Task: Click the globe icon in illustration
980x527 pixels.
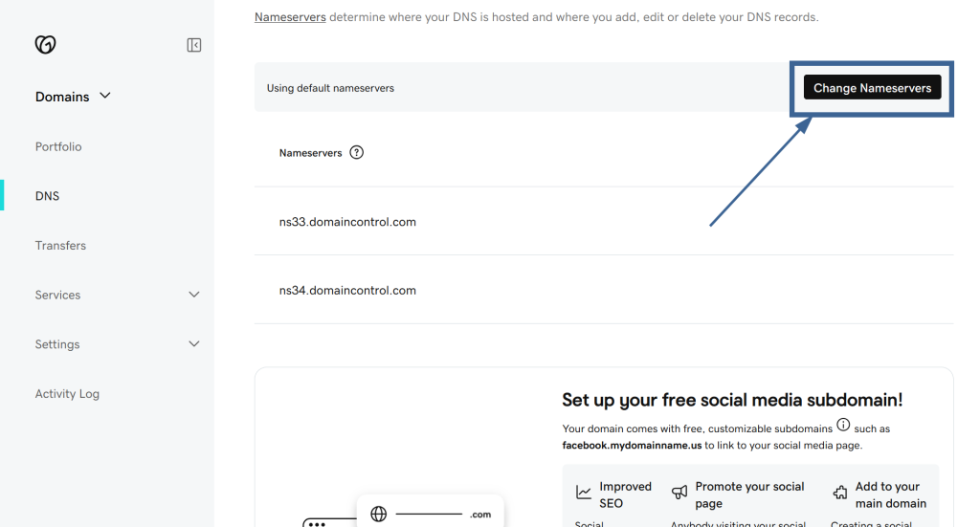Action: pos(379,514)
